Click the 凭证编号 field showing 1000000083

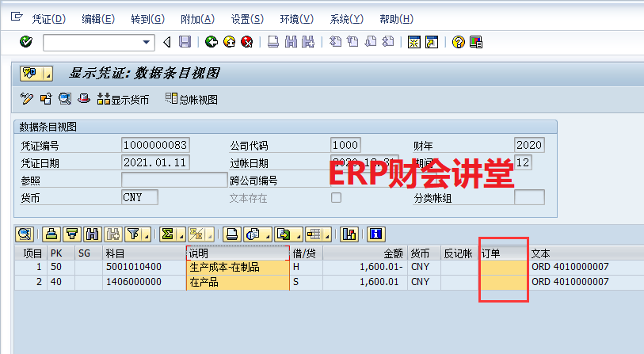157,145
